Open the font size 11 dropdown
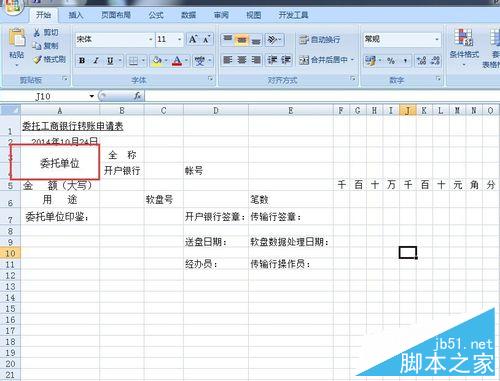 (180, 39)
